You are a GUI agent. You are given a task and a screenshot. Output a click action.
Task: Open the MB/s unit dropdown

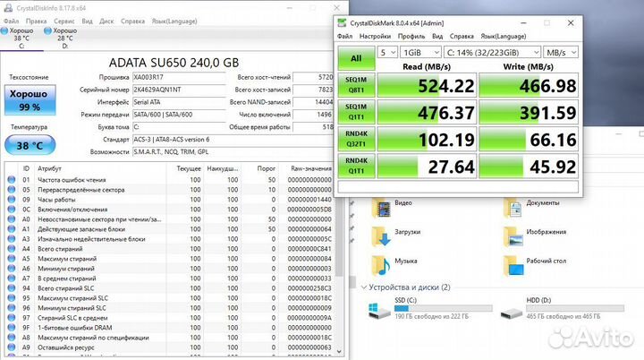click(561, 52)
